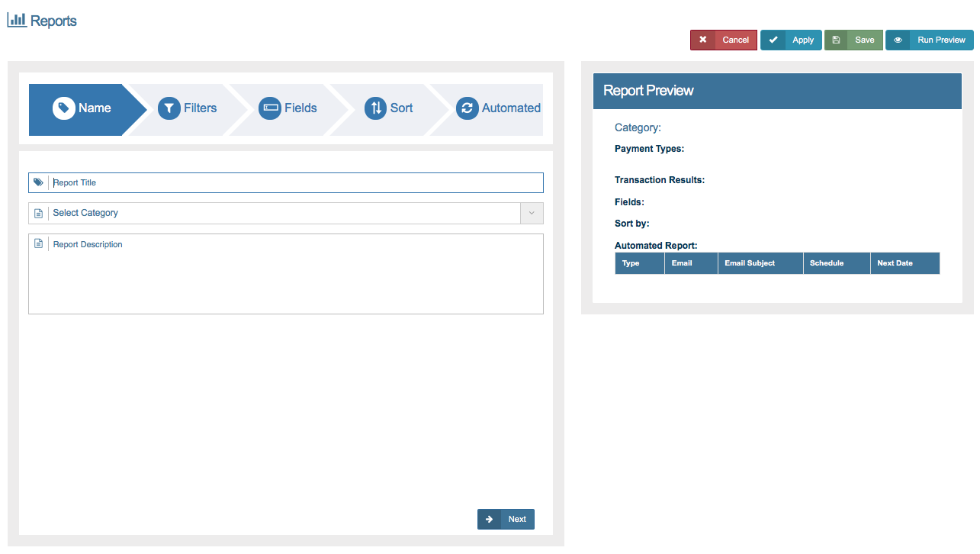The image size is (980, 554).
Task: Click the checkmark icon in the Apply button
Action: [773, 40]
